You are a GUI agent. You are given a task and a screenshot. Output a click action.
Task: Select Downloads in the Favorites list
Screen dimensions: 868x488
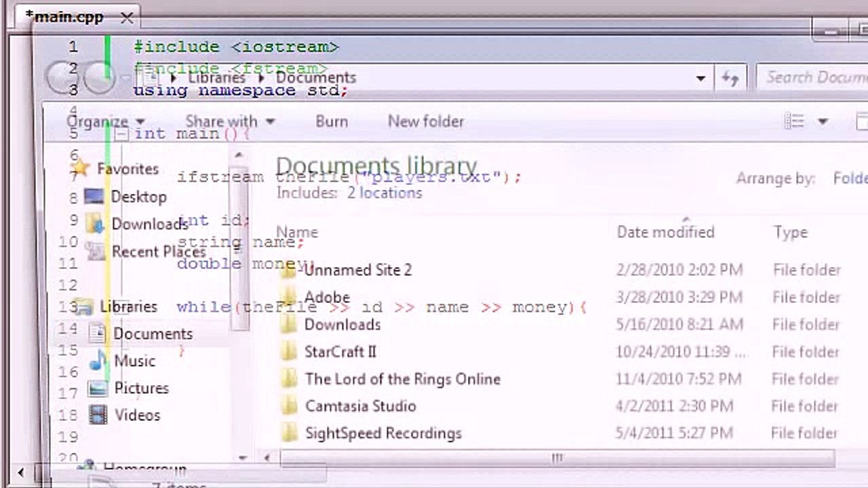click(x=149, y=224)
